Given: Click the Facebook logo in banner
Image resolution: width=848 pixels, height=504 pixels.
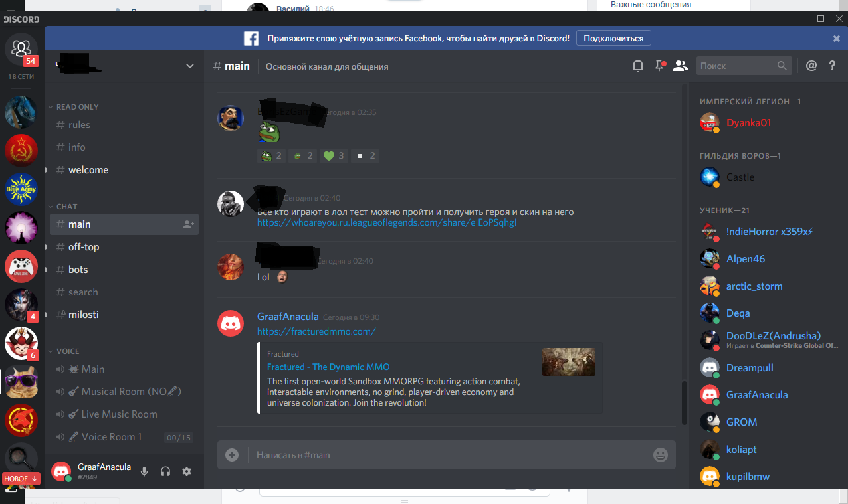Looking at the screenshot, I should coord(251,39).
